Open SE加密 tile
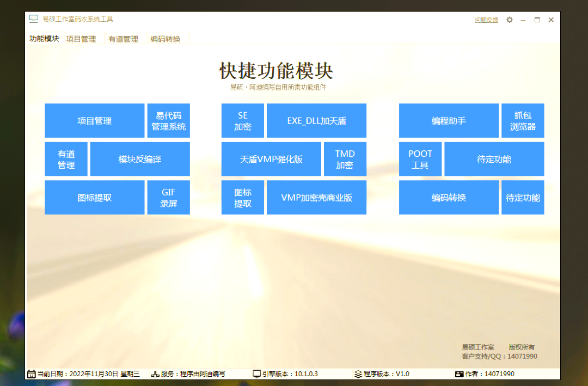This screenshot has height=386, width=588. (243, 121)
